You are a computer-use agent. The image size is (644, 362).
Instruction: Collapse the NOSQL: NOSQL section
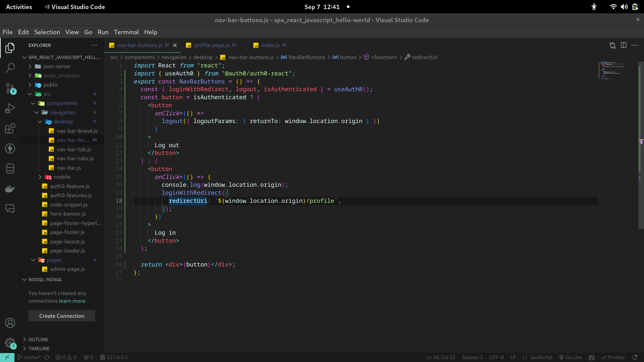pos(62,280)
